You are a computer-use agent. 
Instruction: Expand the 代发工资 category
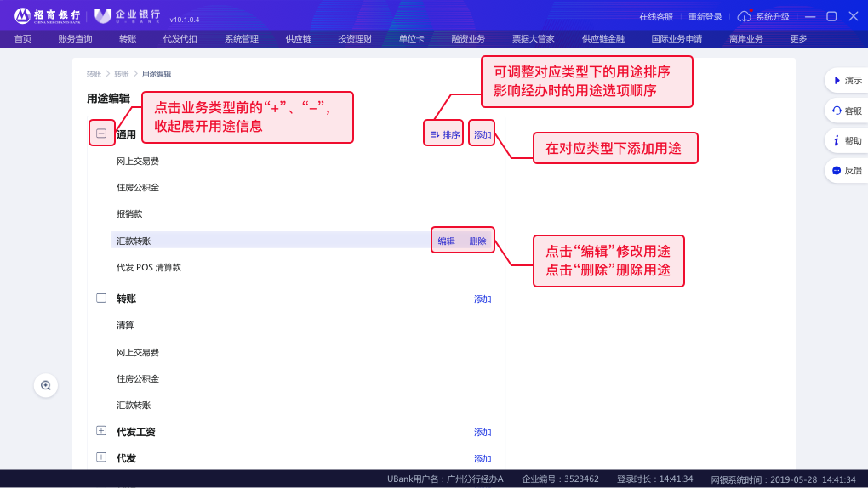tap(101, 431)
